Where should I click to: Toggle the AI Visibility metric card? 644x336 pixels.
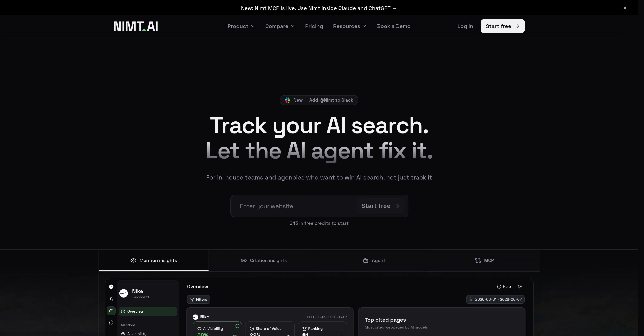217,329
